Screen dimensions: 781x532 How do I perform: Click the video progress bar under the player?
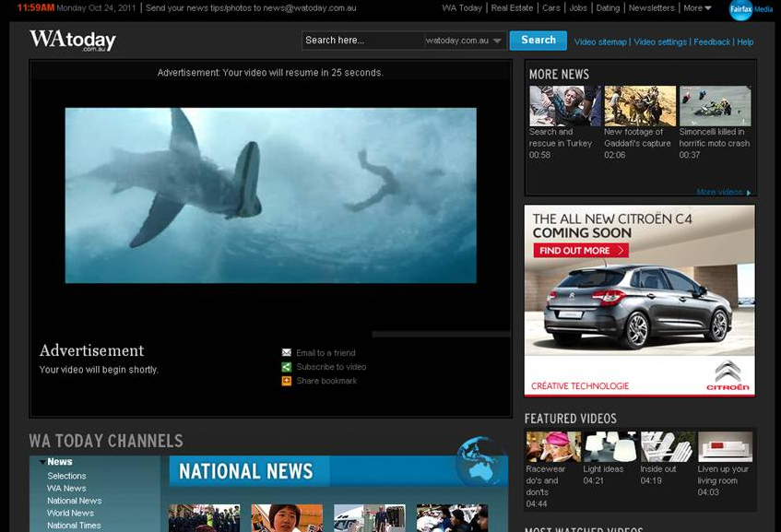(441, 334)
